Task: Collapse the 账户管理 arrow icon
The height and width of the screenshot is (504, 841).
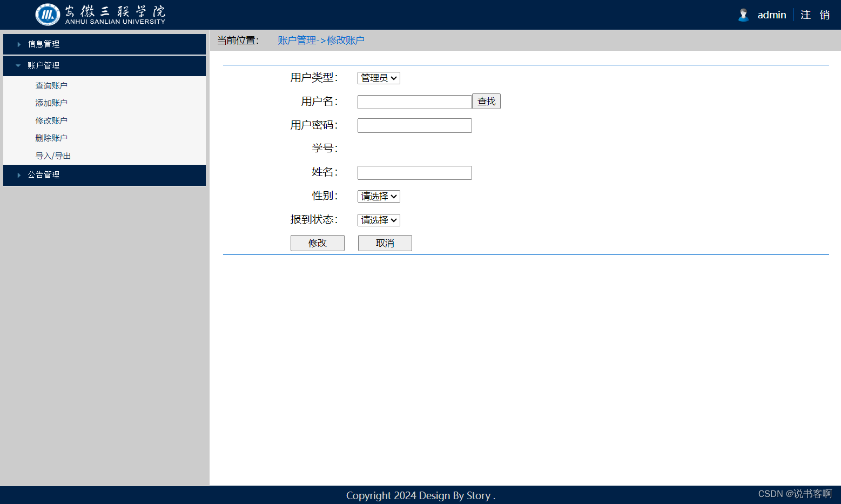Action: coord(18,66)
